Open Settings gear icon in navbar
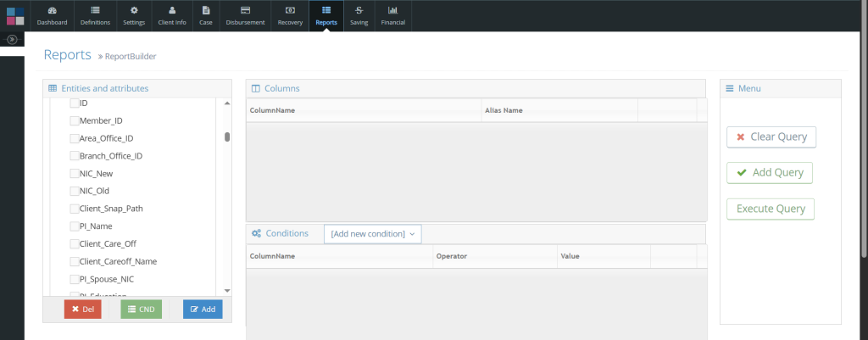 [x=134, y=10]
